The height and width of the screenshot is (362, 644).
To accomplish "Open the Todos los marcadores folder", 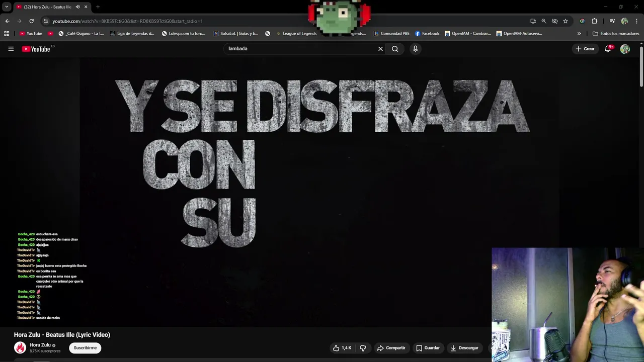I will [616, 34].
